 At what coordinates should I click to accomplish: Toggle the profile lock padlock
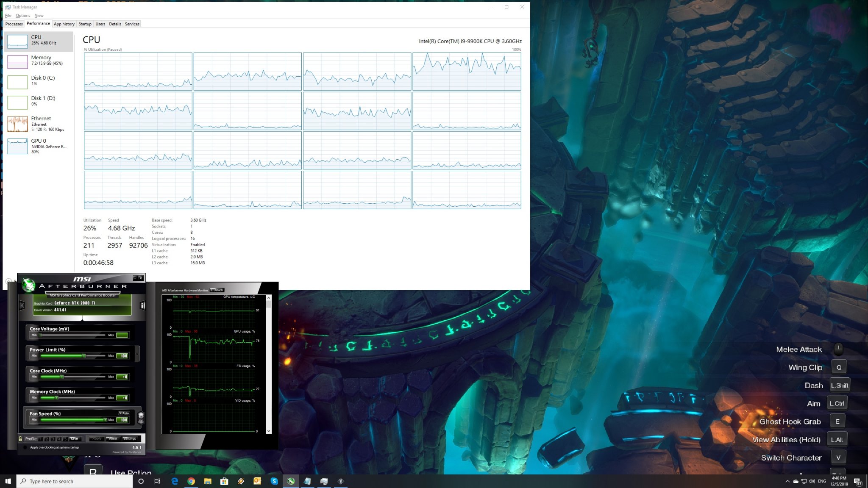[x=20, y=438]
